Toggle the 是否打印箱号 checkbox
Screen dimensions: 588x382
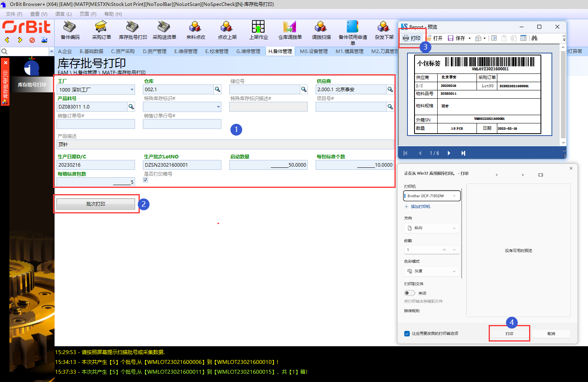(146, 180)
